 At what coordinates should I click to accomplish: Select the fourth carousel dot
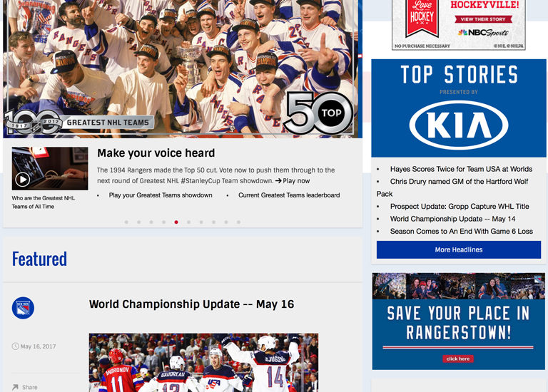(x=163, y=222)
